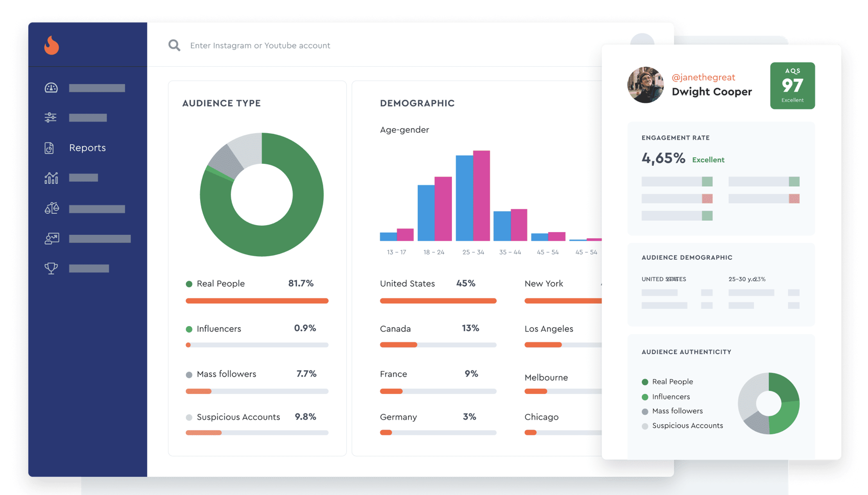Click the AQS 97 Excellent badge
868x495 pixels.
[792, 85]
